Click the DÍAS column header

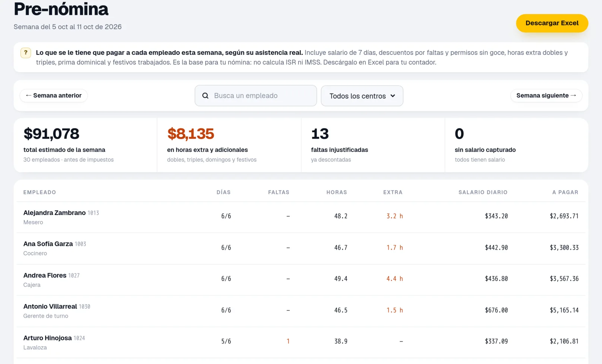[x=223, y=192]
